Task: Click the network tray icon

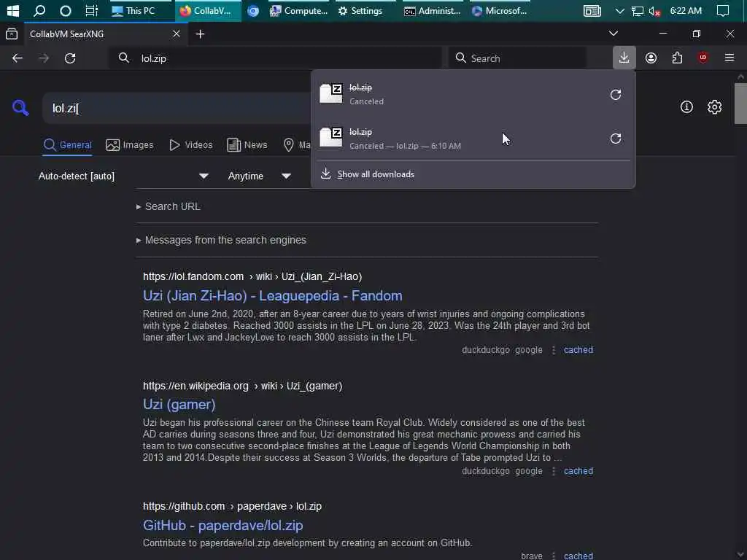Action: click(x=638, y=11)
